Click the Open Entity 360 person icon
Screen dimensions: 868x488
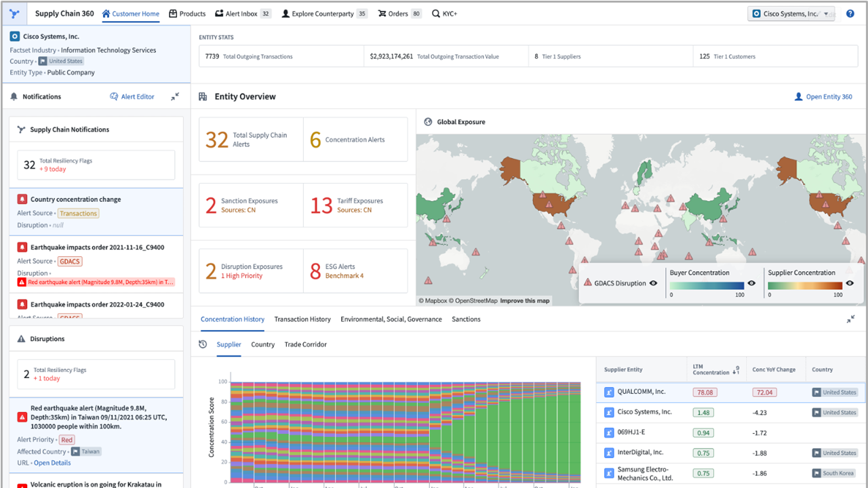click(798, 97)
